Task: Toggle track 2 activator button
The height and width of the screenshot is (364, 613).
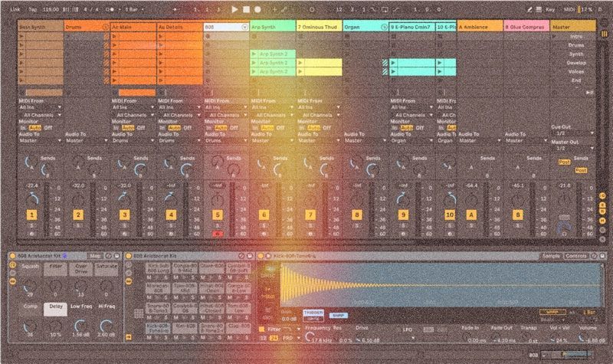Action: coord(78,215)
